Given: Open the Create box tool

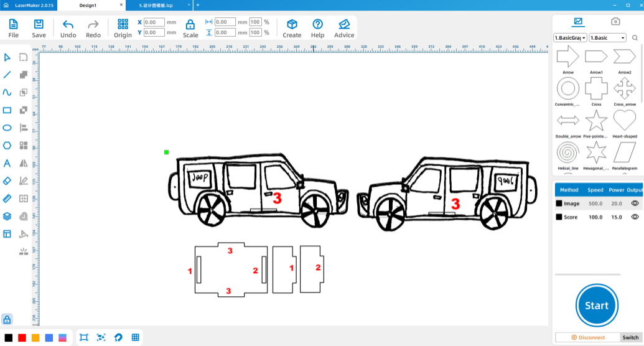Looking at the screenshot, I should [x=292, y=29].
